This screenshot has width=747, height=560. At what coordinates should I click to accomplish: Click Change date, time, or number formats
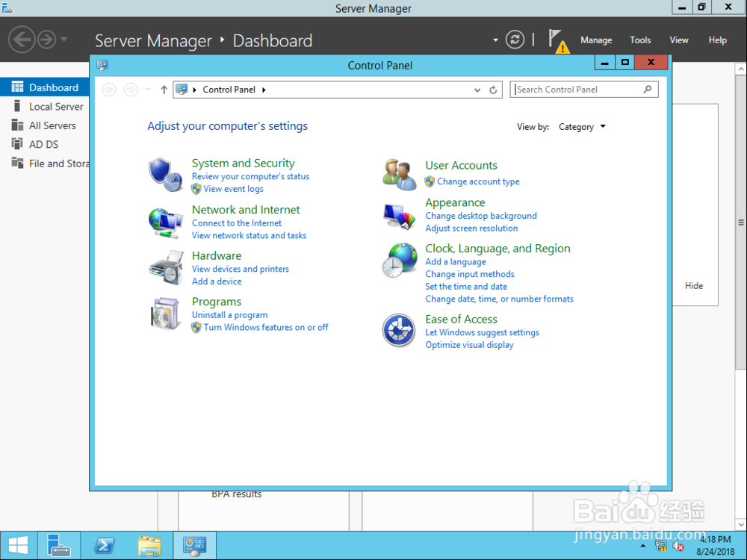pos(499,299)
